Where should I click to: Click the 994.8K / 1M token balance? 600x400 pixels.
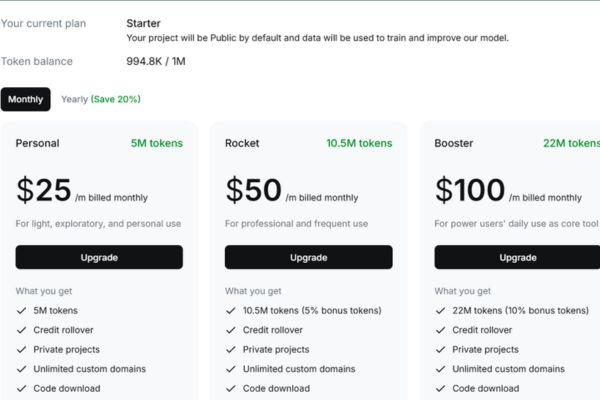156,61
